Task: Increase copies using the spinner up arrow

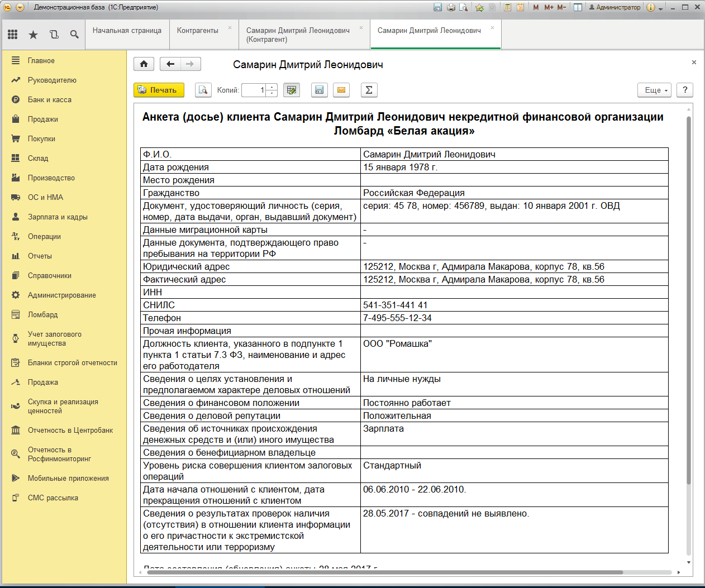Action: (272, 87)
